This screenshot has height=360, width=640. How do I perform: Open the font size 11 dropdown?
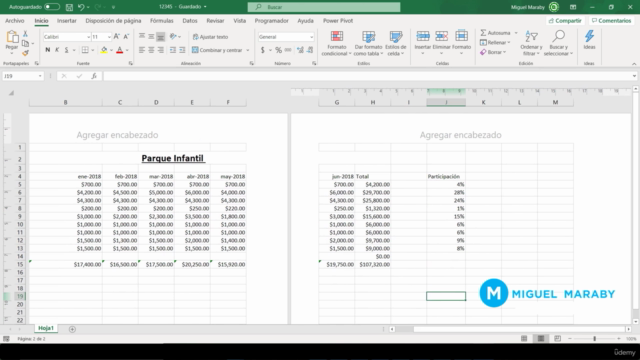[109, 37]
